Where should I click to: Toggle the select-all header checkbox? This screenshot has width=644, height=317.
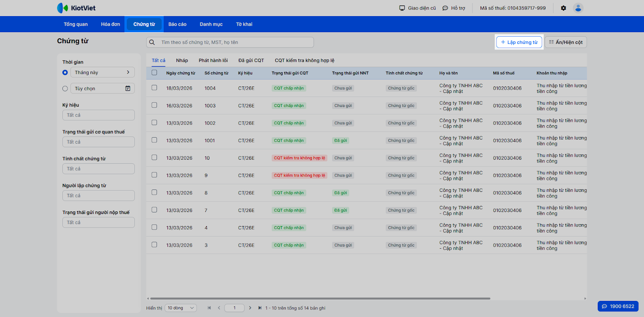tap(154, 73)
